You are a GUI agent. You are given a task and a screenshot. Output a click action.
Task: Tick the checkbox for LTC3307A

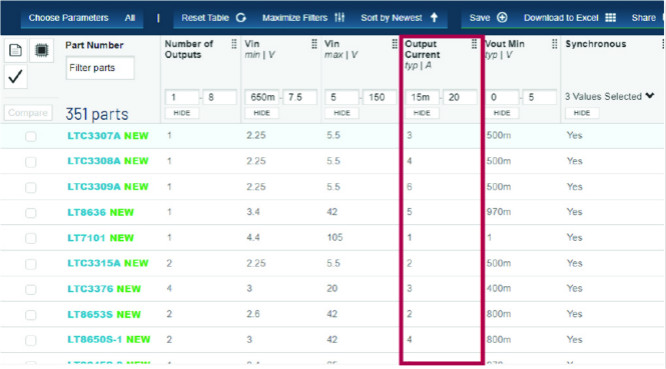click(31, 136)
